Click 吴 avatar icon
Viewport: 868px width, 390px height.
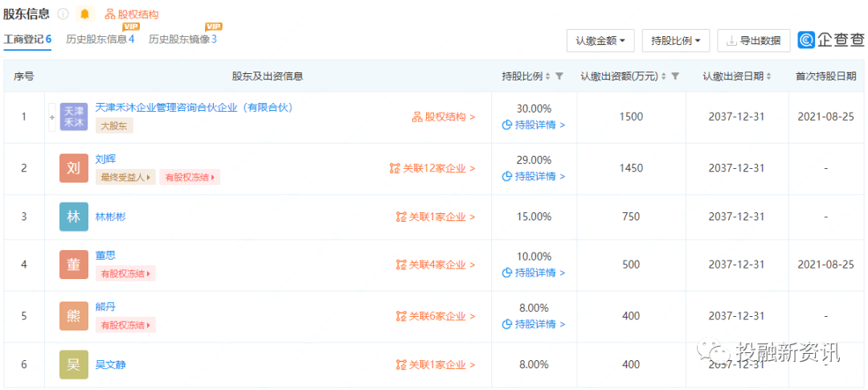74,364
